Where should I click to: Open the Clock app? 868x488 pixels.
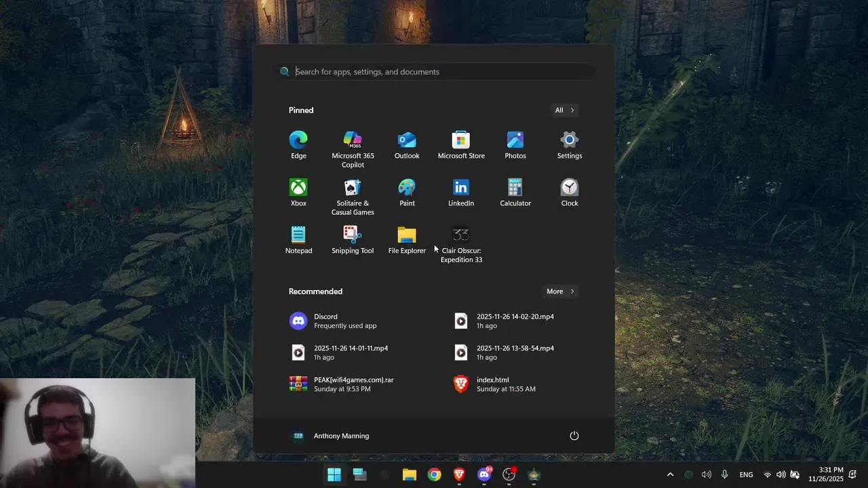(570, 193)
